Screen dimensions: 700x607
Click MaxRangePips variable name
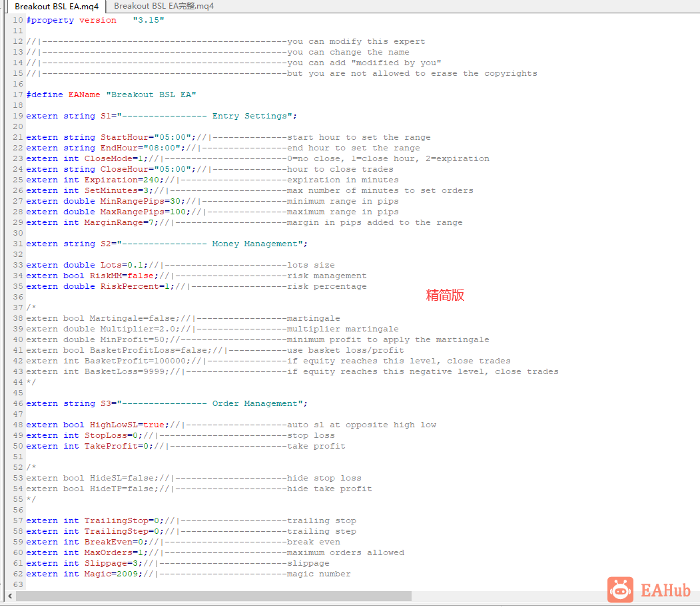click(132, 212)
